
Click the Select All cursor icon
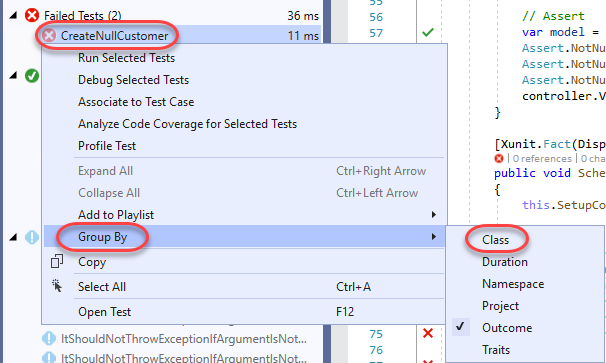coord(57,286)
